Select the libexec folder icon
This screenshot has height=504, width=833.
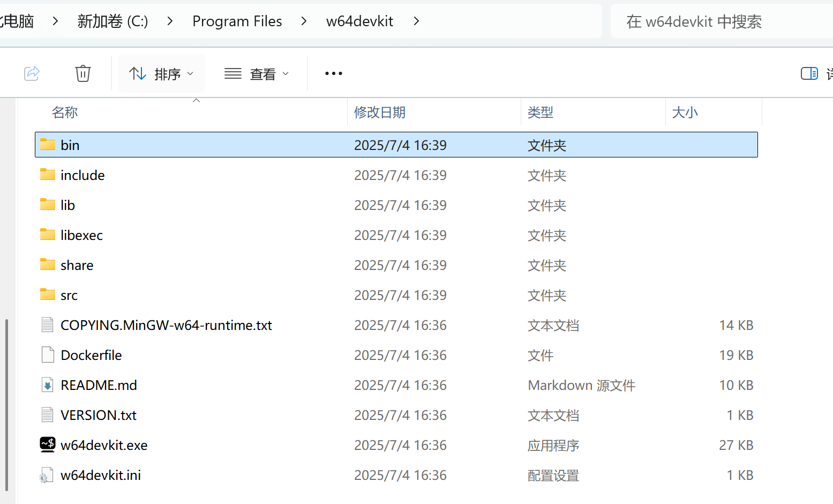[48, 235]
